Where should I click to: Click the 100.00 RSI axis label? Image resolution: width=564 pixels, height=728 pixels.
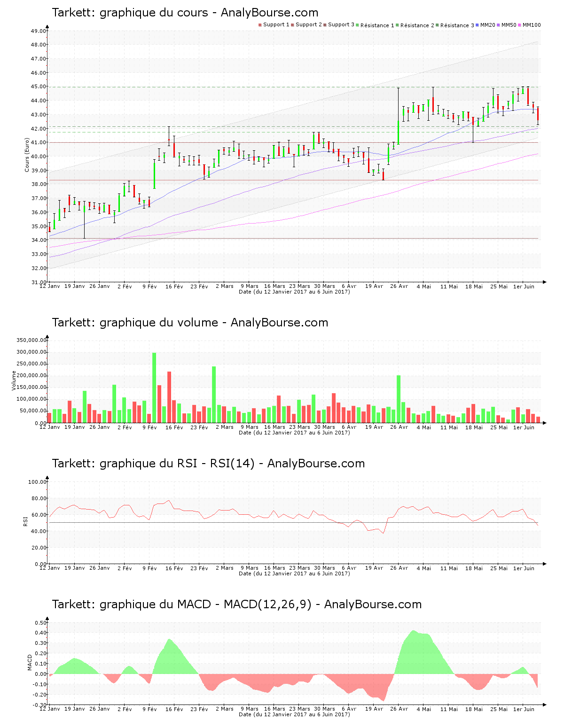tap(37, 482)
